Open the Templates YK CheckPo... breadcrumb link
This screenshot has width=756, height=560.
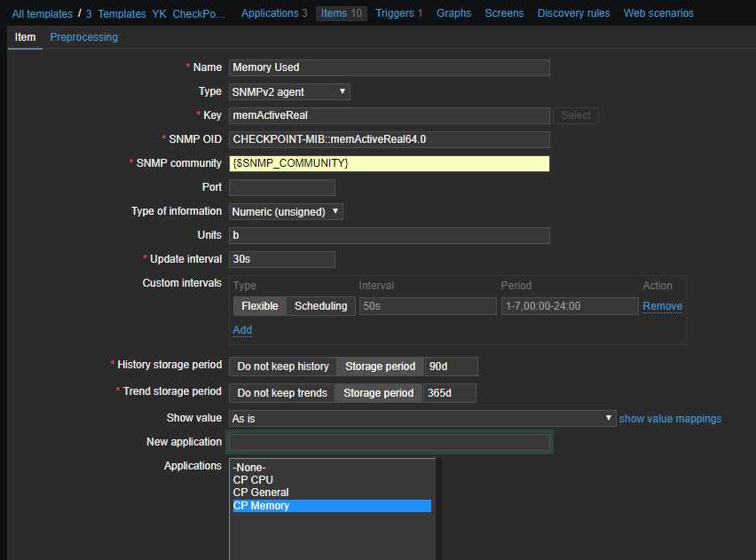161,13
